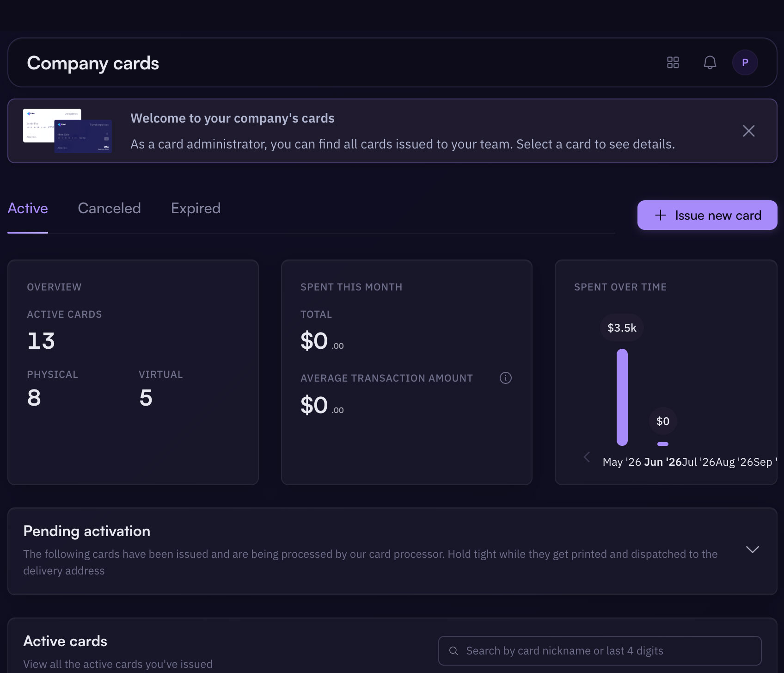Open notifications bell
Image resolution: width=784 pixels, height=673 pixels.
pyautogui.click(x=710, y=62)
